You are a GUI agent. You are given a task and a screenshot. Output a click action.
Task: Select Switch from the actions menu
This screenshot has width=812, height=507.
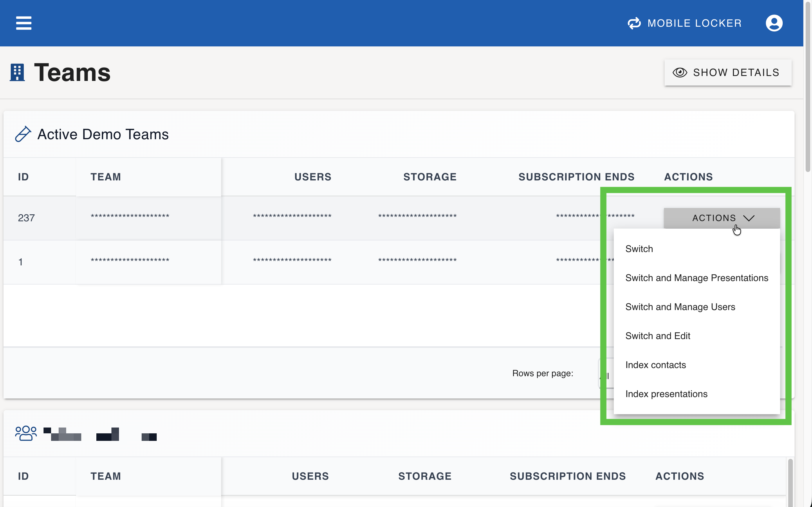coord(639,249)
